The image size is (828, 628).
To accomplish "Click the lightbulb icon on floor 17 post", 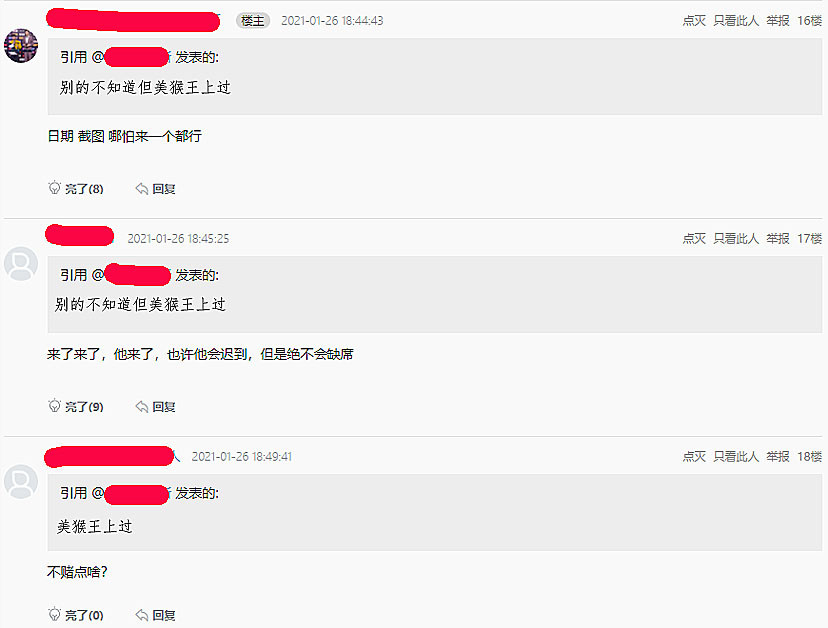I will coord(54,406).
